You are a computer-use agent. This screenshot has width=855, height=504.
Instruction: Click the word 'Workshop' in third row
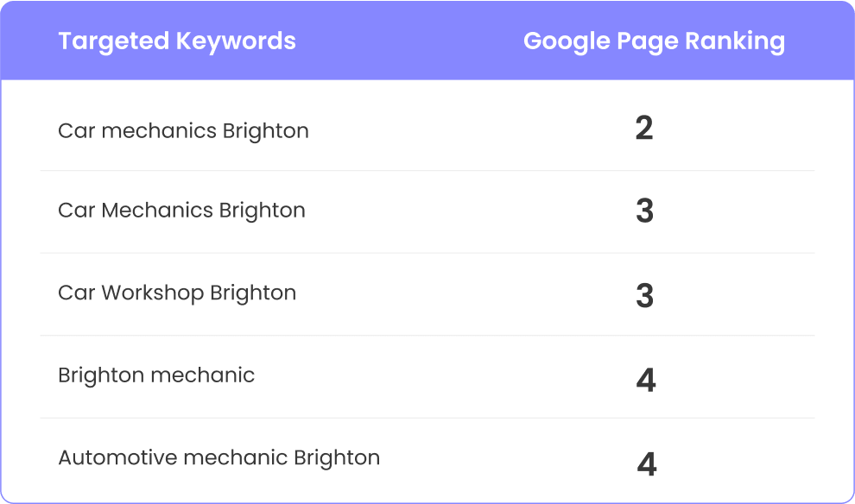tap(152, 293)
